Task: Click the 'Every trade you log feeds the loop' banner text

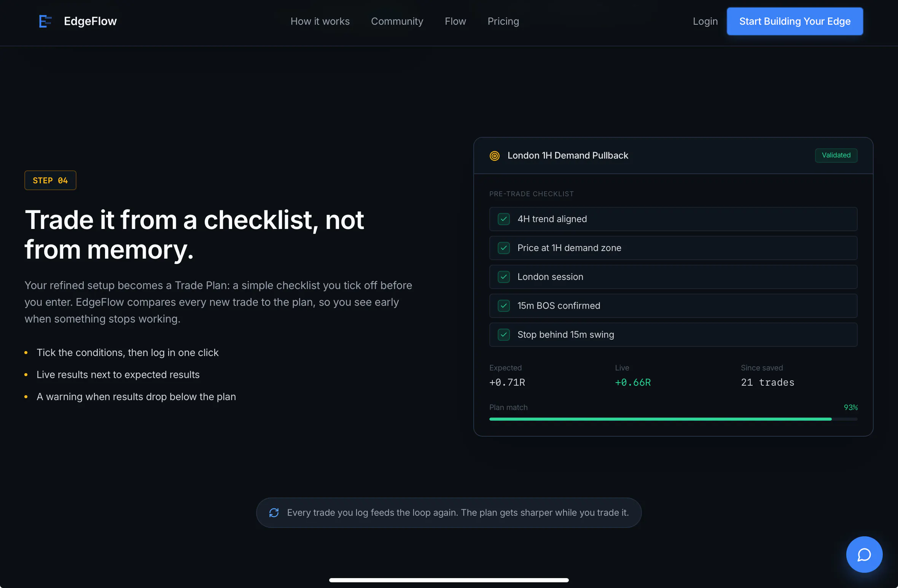Action: pyautogui.click(x=458, y=513)
